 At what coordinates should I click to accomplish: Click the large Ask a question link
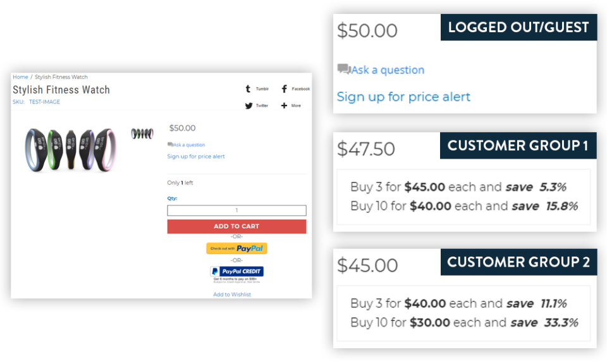pyautogui.click(x=388, y=70)
